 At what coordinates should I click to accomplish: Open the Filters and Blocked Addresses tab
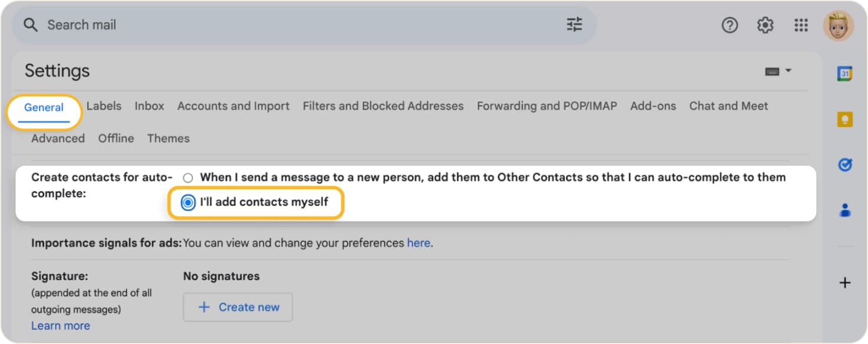click(383, 106)
